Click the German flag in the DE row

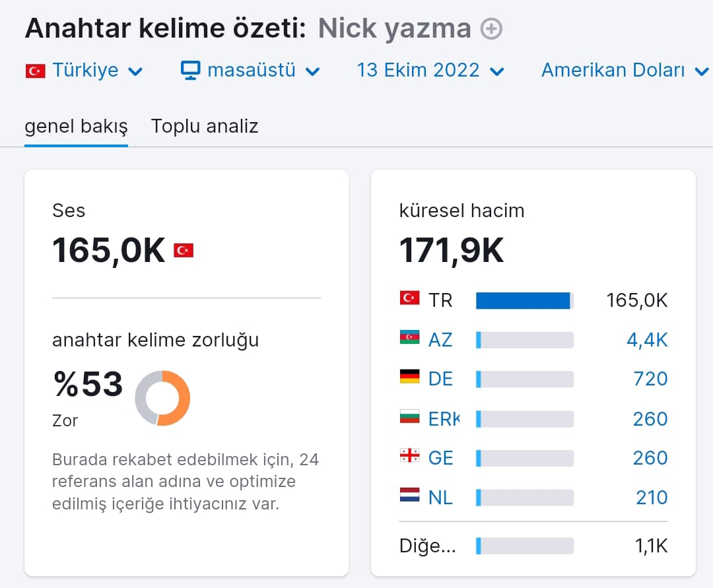pos(410,377)
